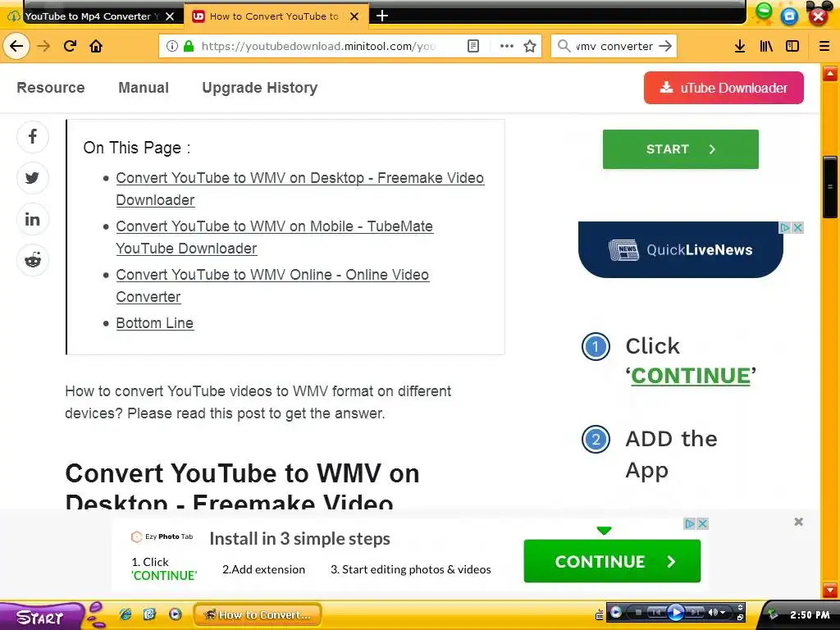Click the forward navigation arrow

click(x=43, y=46)
